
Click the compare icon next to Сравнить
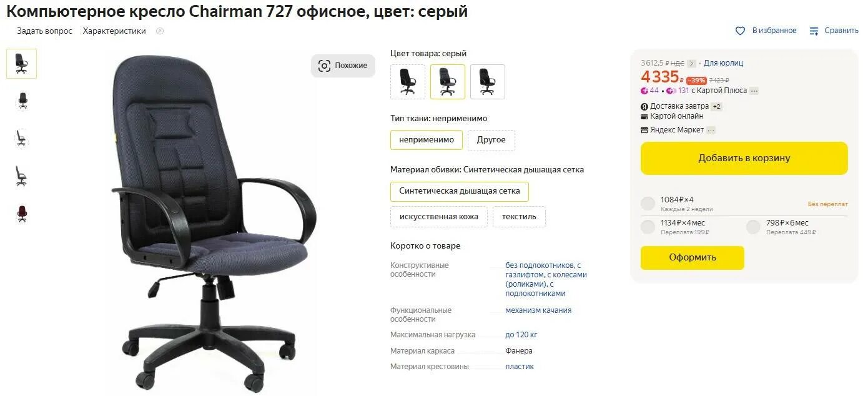(814, 31)
